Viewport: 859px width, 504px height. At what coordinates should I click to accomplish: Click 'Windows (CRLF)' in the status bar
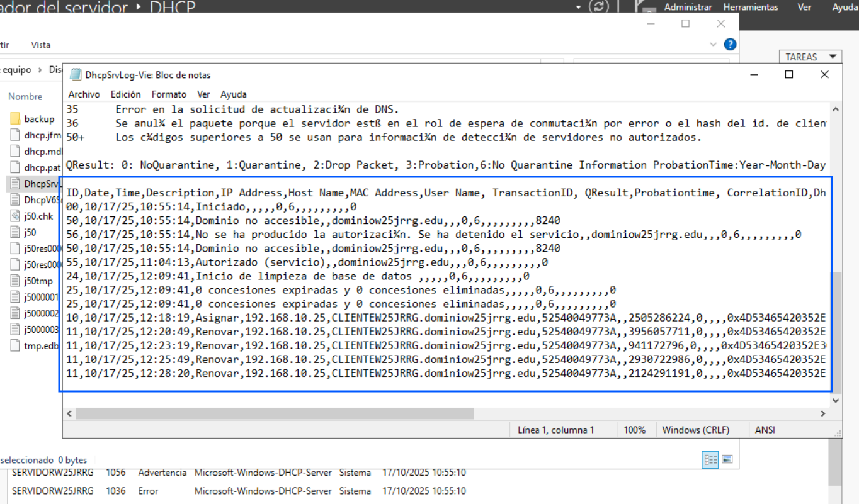pos(696,430)
